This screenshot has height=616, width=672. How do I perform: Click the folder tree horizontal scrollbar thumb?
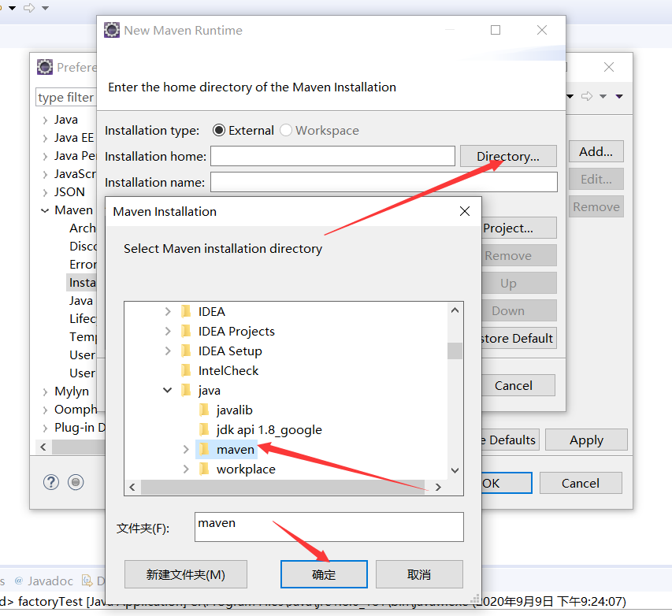(283, 487)
